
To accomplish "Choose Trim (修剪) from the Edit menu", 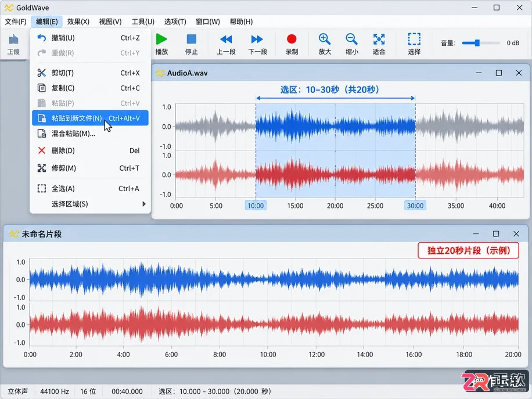I will [x=90, y=168].
